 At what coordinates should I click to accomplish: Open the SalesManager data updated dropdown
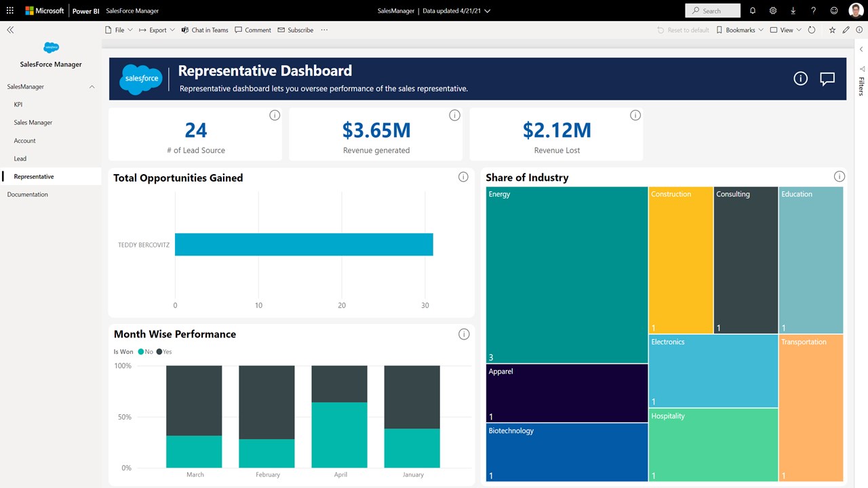point(434,11)
